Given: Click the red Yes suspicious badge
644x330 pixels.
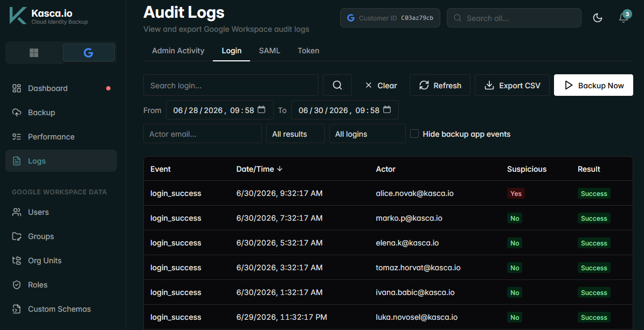Looking at the screenshot, I should point(516,193).
